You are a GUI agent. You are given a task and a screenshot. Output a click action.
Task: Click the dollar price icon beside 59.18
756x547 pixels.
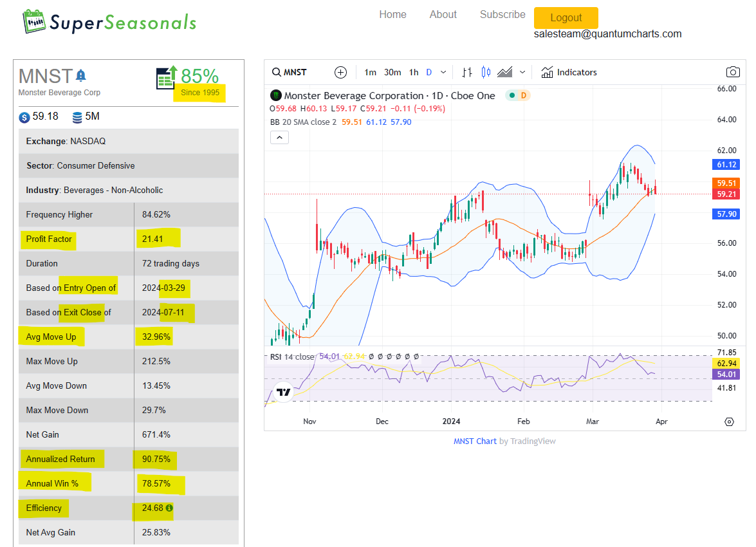[x=24, y=117]
